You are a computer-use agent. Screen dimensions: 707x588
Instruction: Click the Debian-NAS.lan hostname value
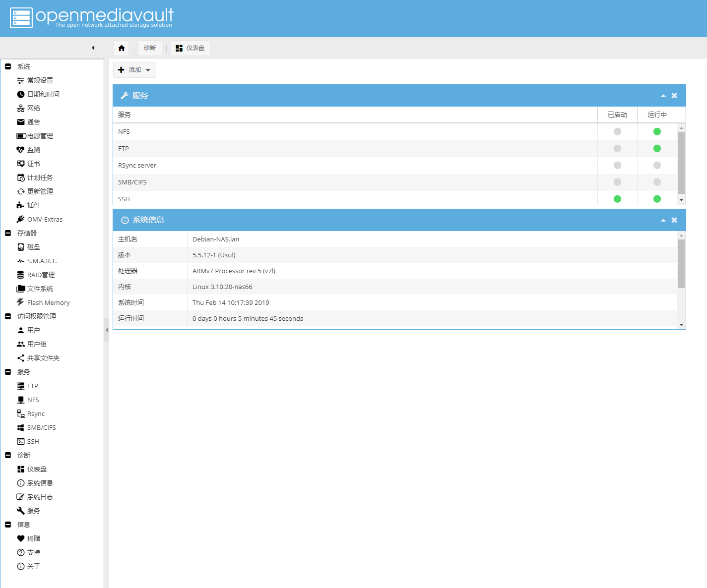[216, 239]
